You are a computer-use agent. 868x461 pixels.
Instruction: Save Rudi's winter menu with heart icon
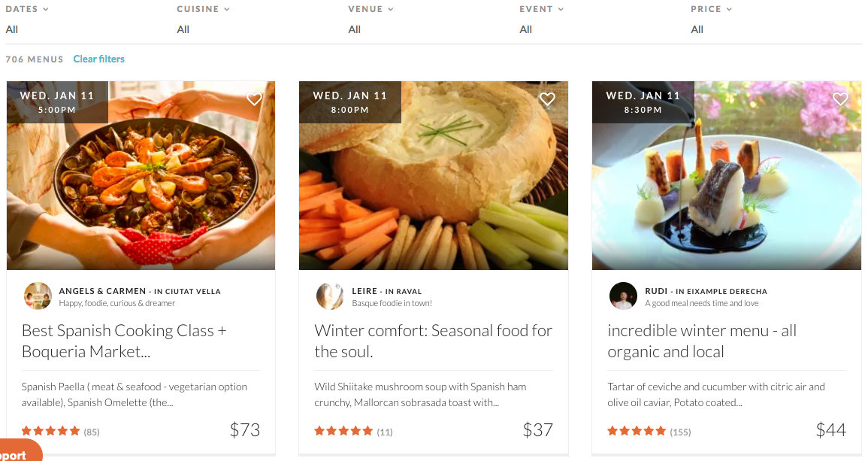point(840,99)
